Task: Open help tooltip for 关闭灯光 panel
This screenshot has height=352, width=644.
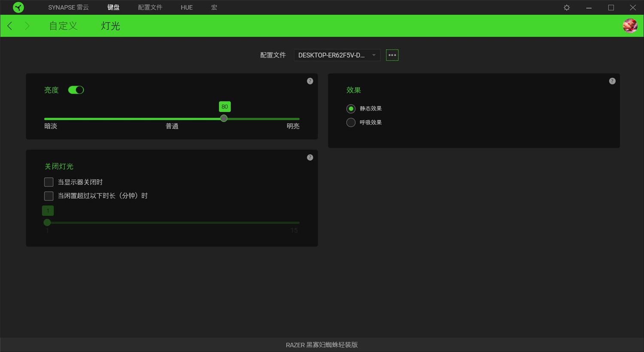Action: (x=310, y=157)
